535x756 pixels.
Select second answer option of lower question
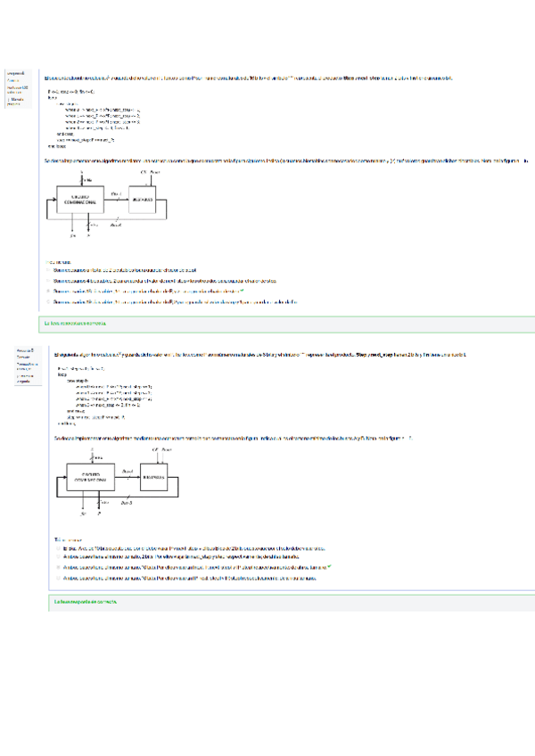tap(58, 556)
